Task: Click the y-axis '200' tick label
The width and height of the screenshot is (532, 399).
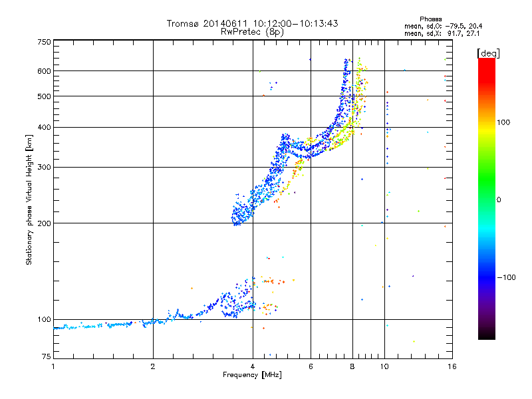Action: [x=44, y=223]
